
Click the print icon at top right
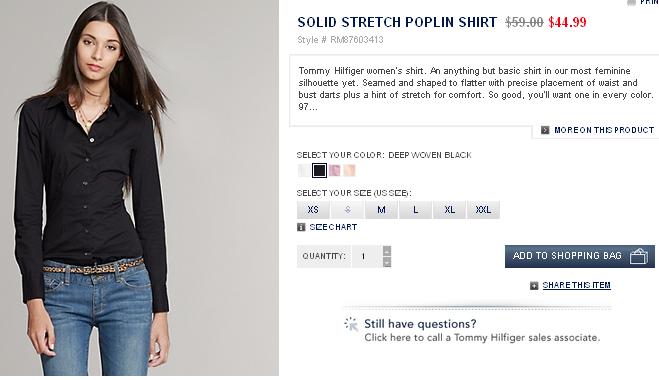(631, 3)
